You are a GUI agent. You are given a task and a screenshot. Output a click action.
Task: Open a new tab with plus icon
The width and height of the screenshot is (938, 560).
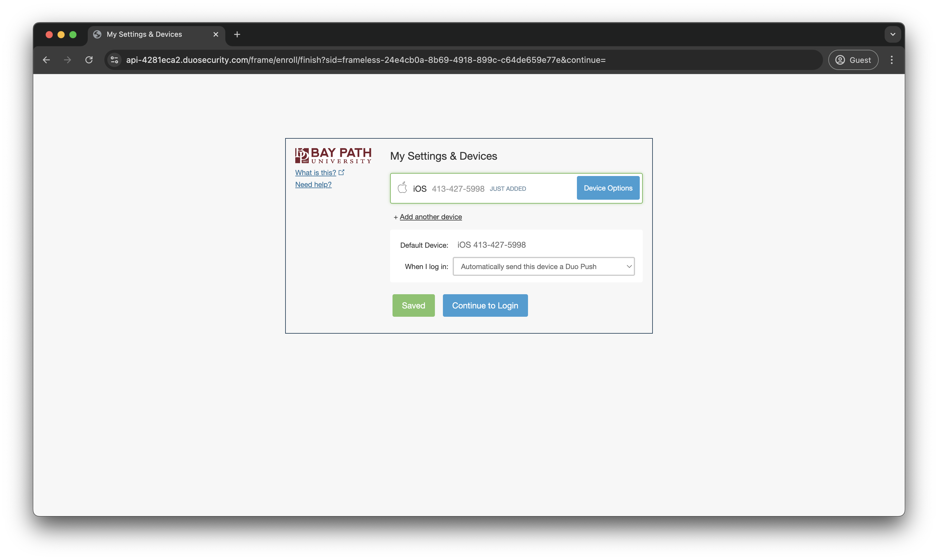click(x=237, y=34)
